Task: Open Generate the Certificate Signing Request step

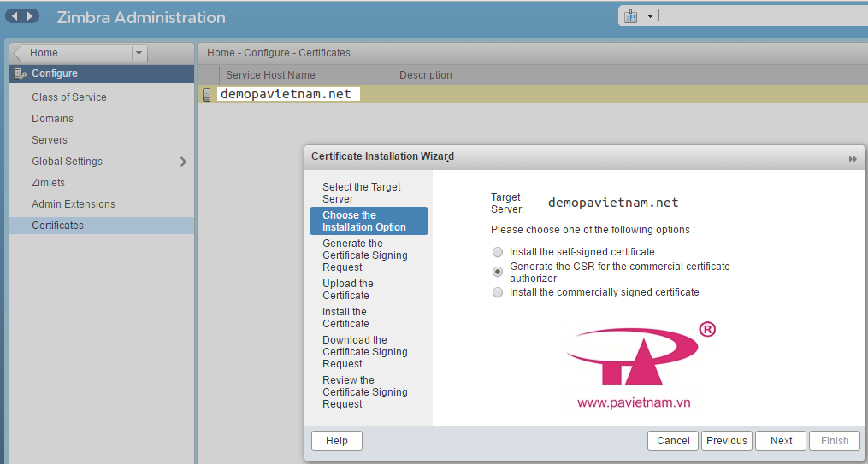Action: point(368,255)
